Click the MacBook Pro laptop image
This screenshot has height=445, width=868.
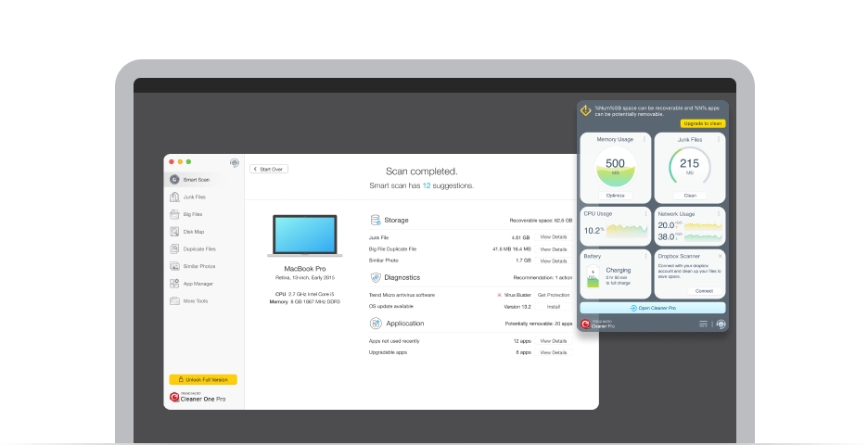305,235
